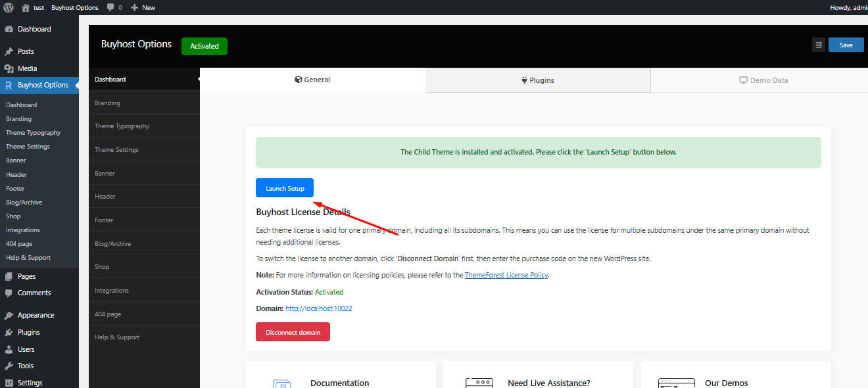Screen dimensions: 868x388
Task: Click the plus New icon in admin bar
Action: (x=134, y=7)
